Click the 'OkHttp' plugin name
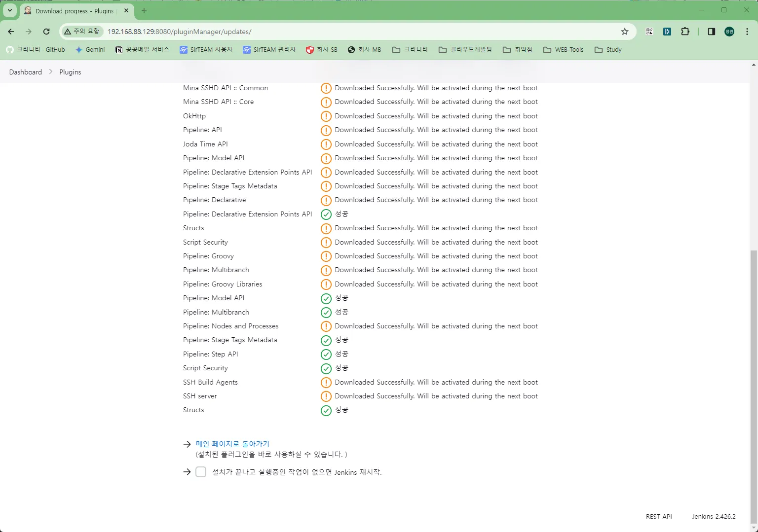 click(194, 116)
